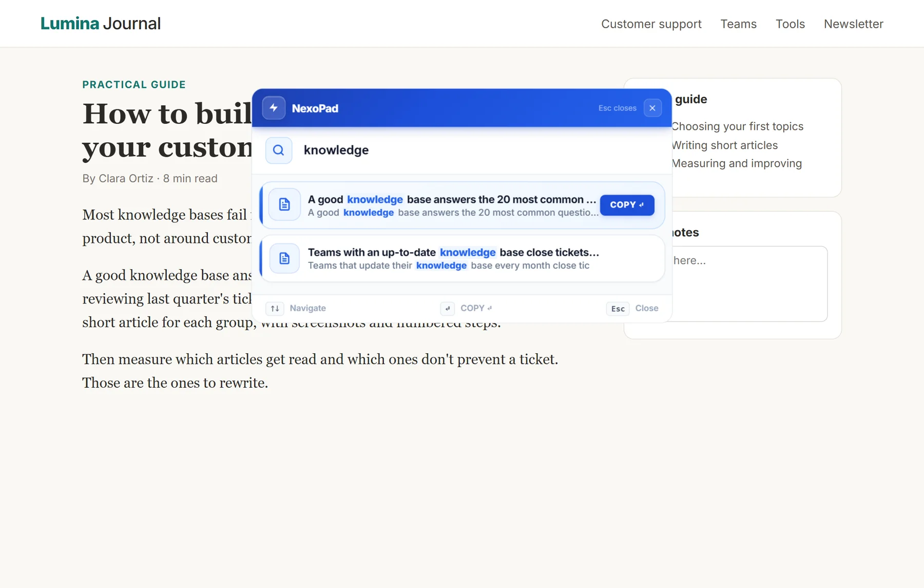The image size is (924, 588).
Task: Click the Esc key badge in footer
Action: pos(618,309)
